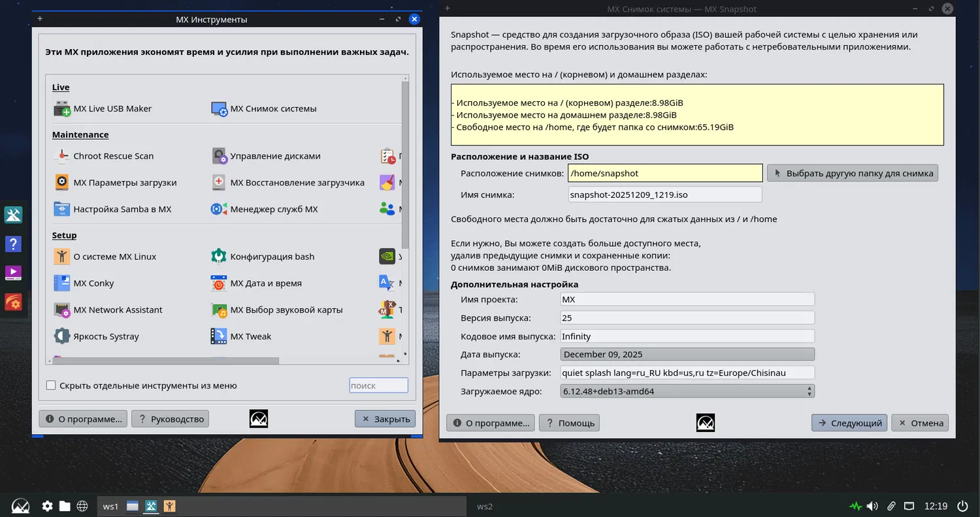This screenshot has height=517, width=980.
Task: Open Менеджер служб MX
Action: click(265, 210)
